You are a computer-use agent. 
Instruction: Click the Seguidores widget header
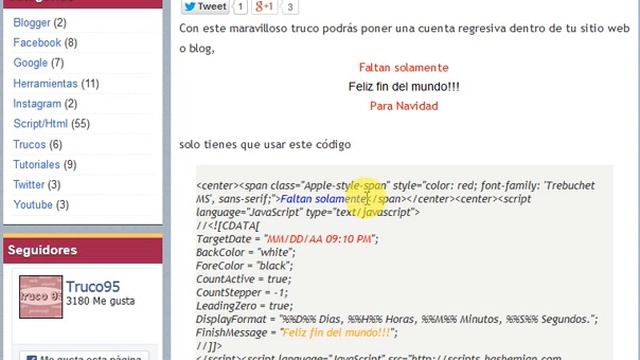pyautogui.click(x=83, y=250)
